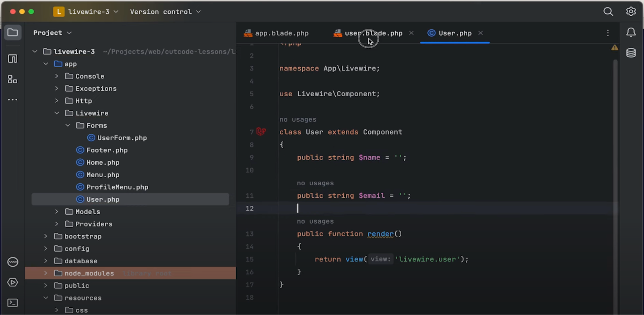Image resolution: width=644 pixels, height=315 pixels.
Task: Click the editor vertical scrollbar
Action: point(615,137)
